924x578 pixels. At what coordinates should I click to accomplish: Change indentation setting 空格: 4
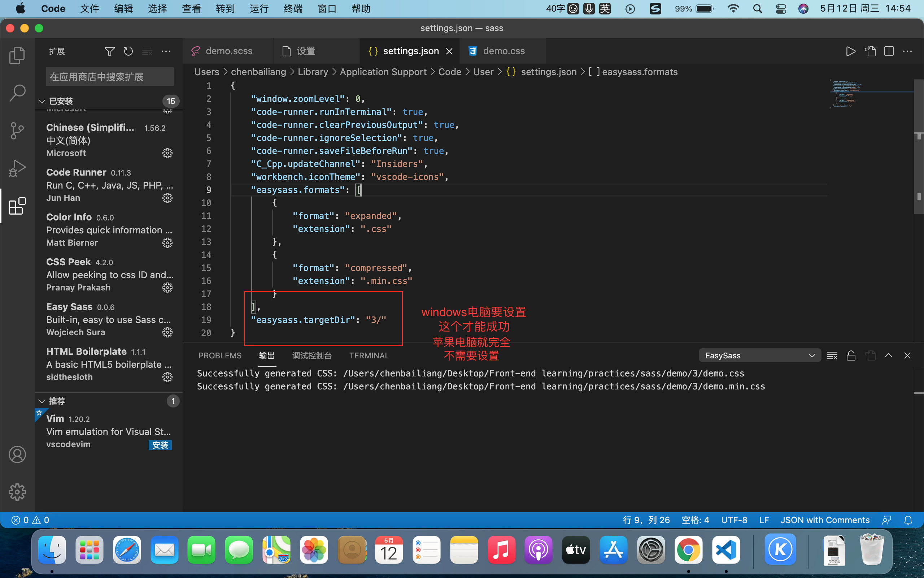tap(695, 520)
